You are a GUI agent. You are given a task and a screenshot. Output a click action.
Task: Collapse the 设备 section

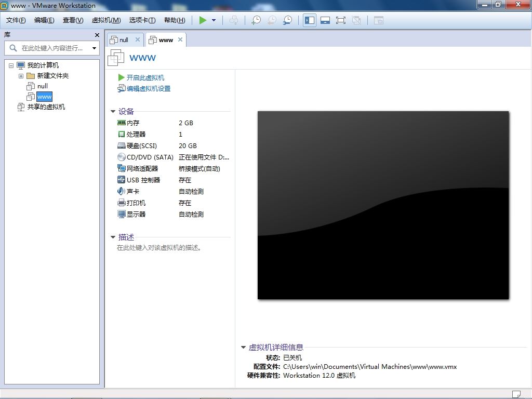click(x=113, y=111)
